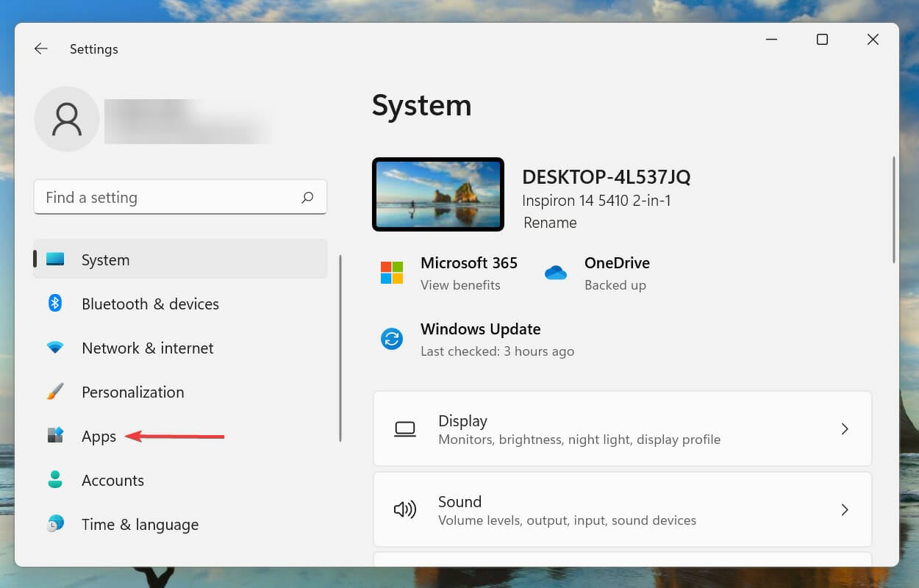Click the desktop wallpaper thumbnail
The image size is (919, 588).
(438, 194)
